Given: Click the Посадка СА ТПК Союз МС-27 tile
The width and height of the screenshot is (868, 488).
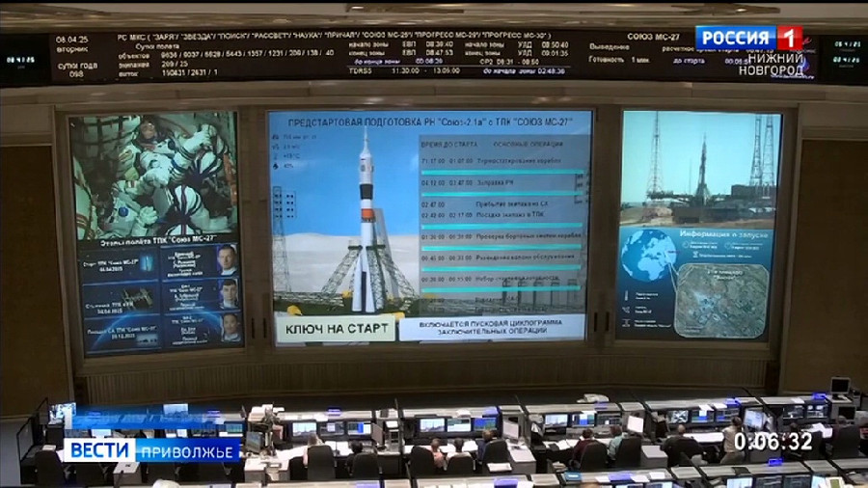Looking at the screenshot, I should click(x=122, y=334).
